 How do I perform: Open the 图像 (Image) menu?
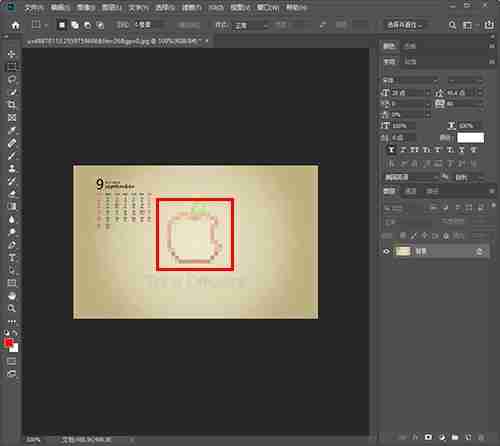click(85, 8)
